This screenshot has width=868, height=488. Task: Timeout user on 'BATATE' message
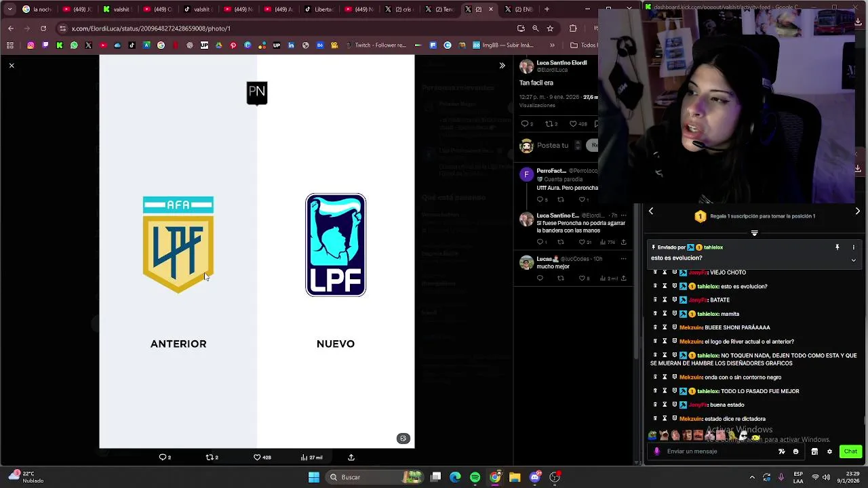point(665,300)
